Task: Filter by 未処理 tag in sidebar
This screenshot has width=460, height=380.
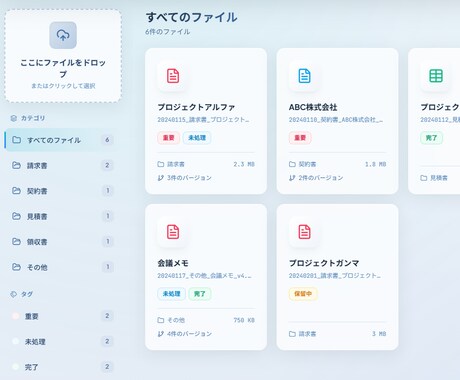Action: (61, 341)
